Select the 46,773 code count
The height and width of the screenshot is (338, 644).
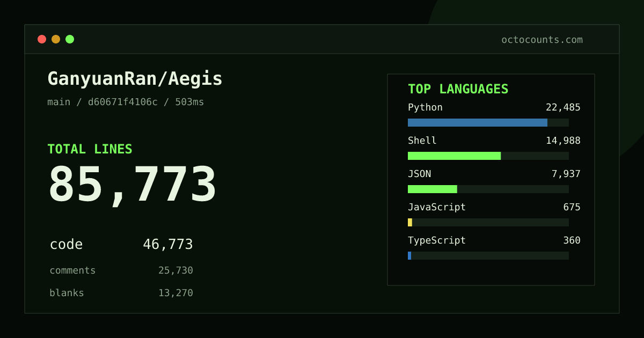[x=168, y=245]
